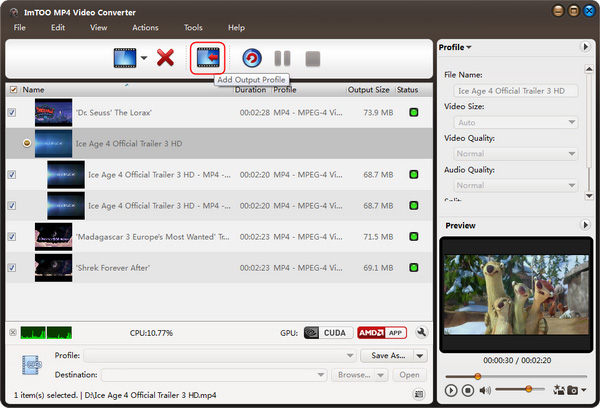Click the Save As button
The width and height of the screenshot is (600, 408).
(x=387, y=356)
